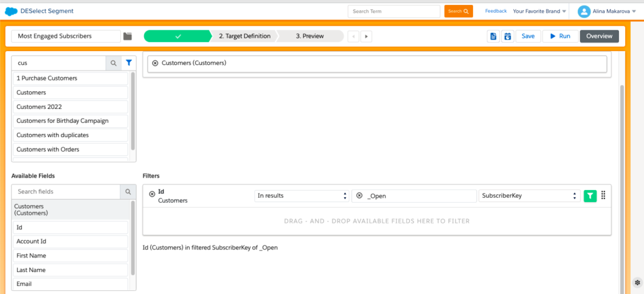644x294 pixels.
Task: Open the schedule calendar icon
Action: pyautogui.click(x=508, y=37)
